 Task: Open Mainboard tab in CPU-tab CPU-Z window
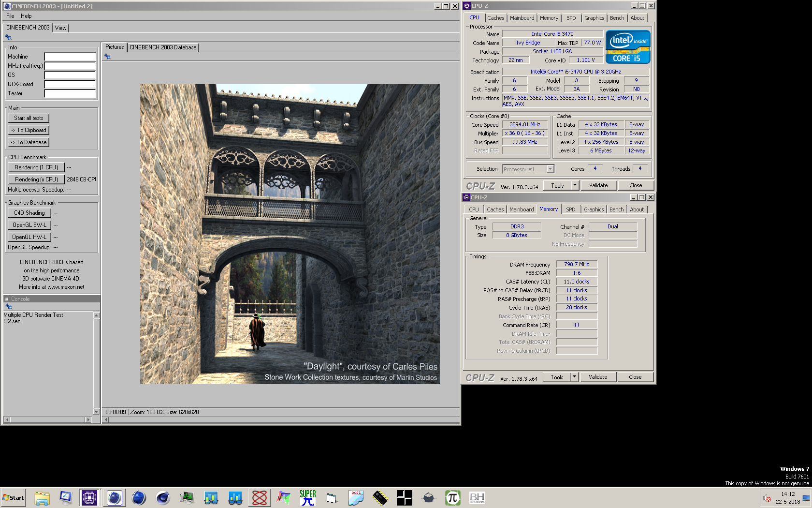pos(522,18)
